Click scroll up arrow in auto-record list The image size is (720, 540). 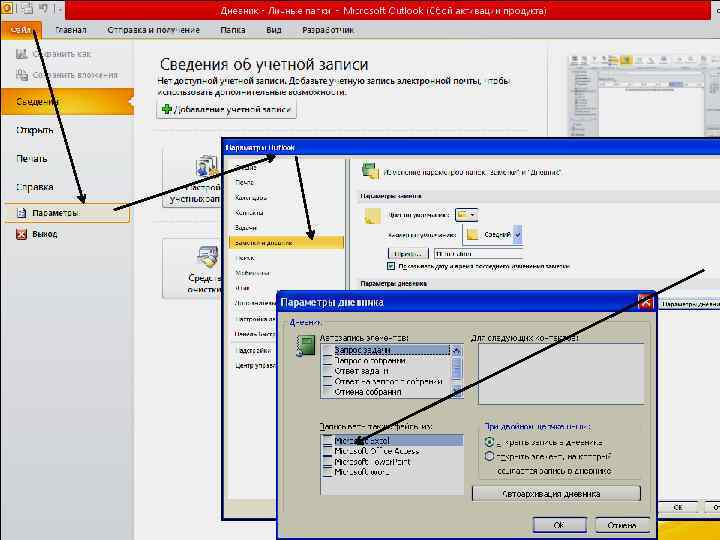coord(456,350)
